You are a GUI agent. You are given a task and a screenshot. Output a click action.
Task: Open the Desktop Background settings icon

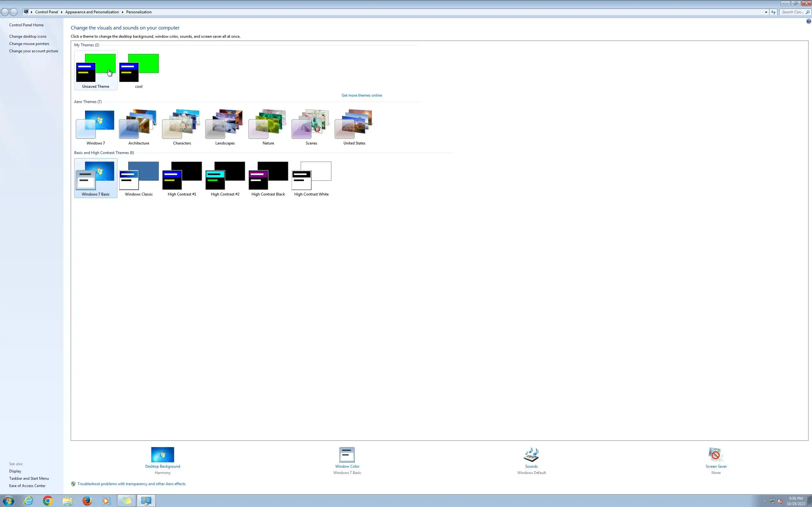(162, 455)
